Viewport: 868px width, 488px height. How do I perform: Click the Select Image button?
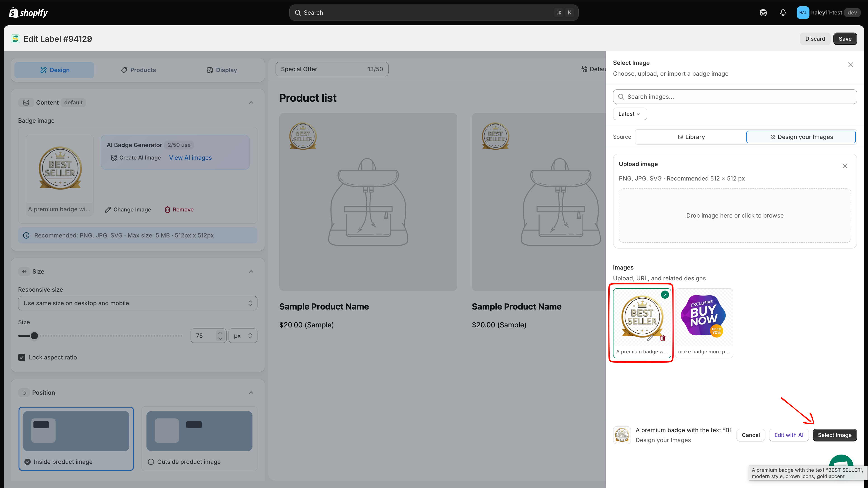(x=834, y=435)
